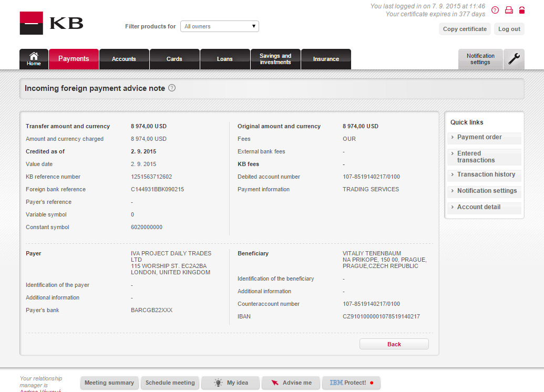Click the Log out button
This screenshot has height=392, width=544.
(509, 29)
